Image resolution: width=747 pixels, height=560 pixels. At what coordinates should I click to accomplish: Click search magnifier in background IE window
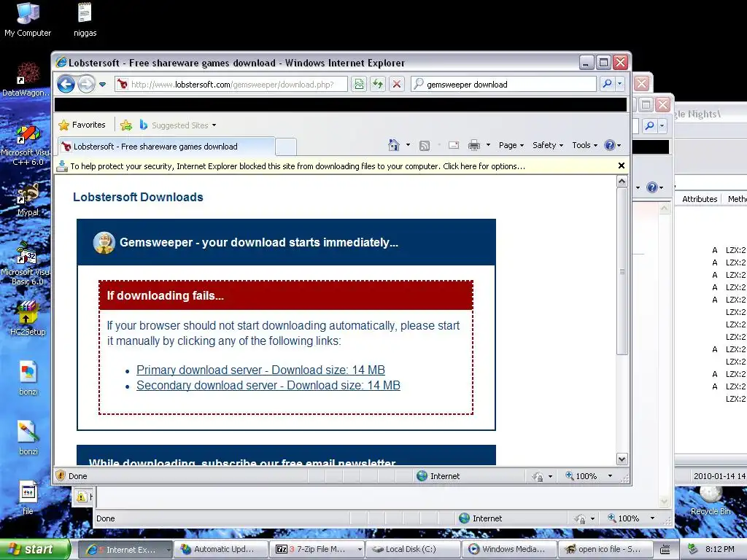[650, 125]
